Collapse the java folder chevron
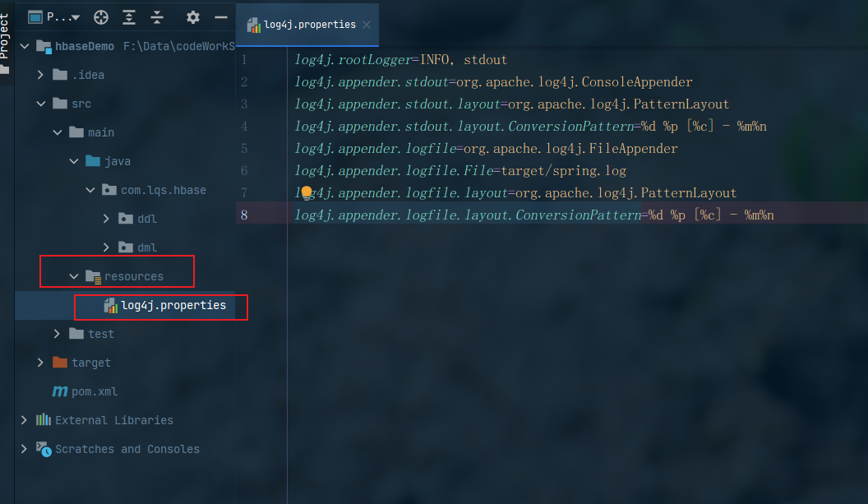The image size is (868, 504). pos(74,161)
